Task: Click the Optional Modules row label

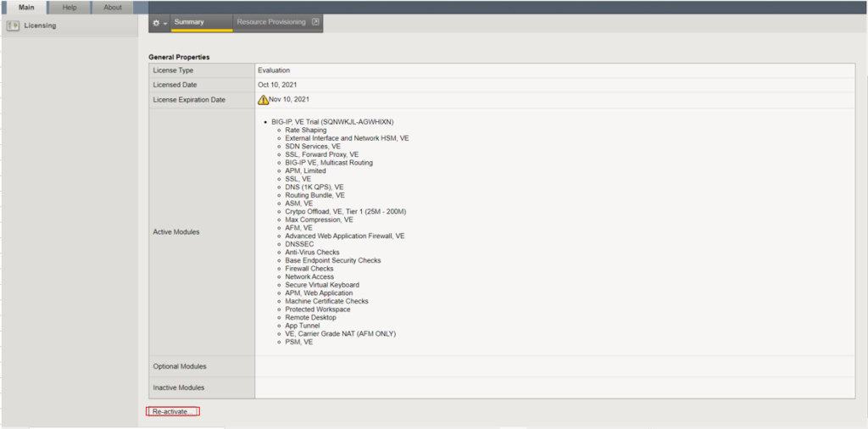Action: click(180, 366)
